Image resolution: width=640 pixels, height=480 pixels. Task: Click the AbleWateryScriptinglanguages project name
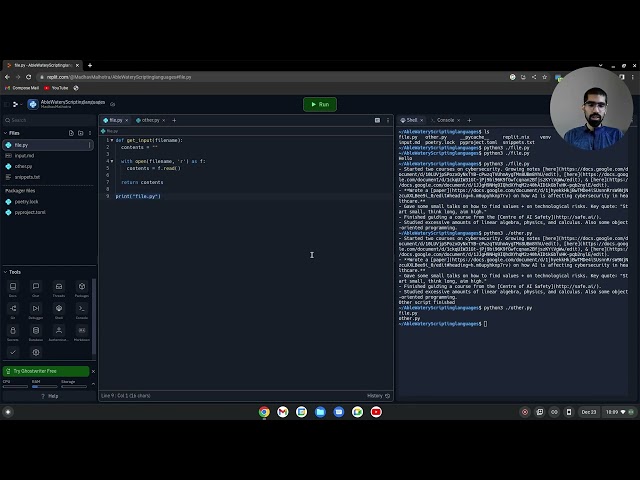73,102
